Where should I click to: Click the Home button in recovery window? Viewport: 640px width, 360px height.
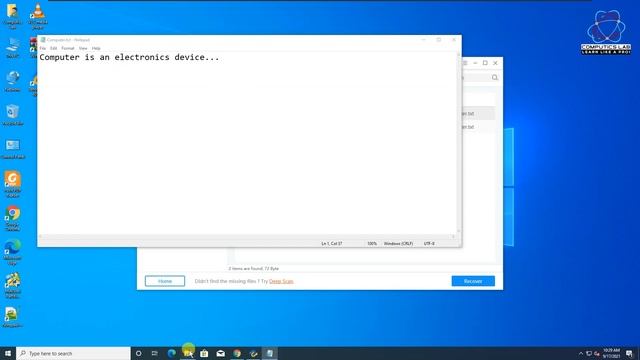pyautogui.click(x=165, y=281)
